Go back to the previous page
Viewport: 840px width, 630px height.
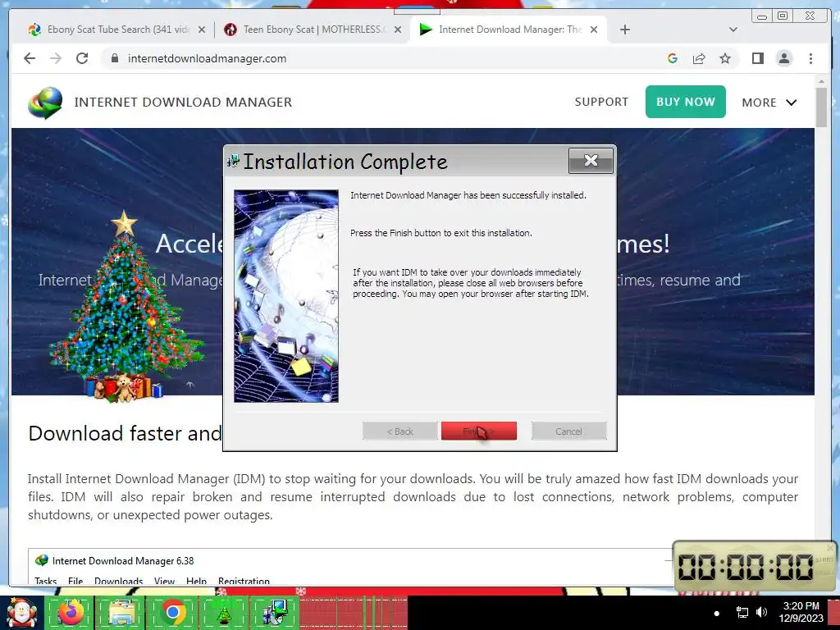coord(30,58)
